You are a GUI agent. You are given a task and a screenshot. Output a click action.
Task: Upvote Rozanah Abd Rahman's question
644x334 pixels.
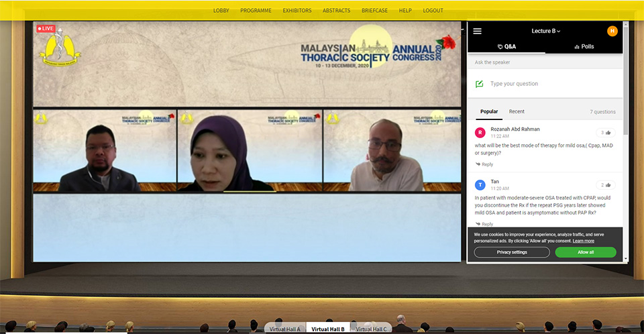(606, 133)
